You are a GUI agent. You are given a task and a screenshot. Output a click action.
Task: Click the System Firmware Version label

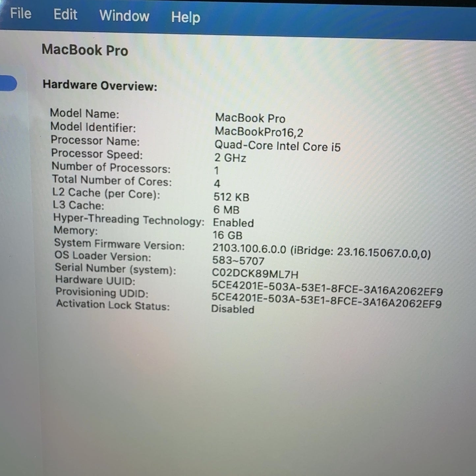click(x=119, y=244)
